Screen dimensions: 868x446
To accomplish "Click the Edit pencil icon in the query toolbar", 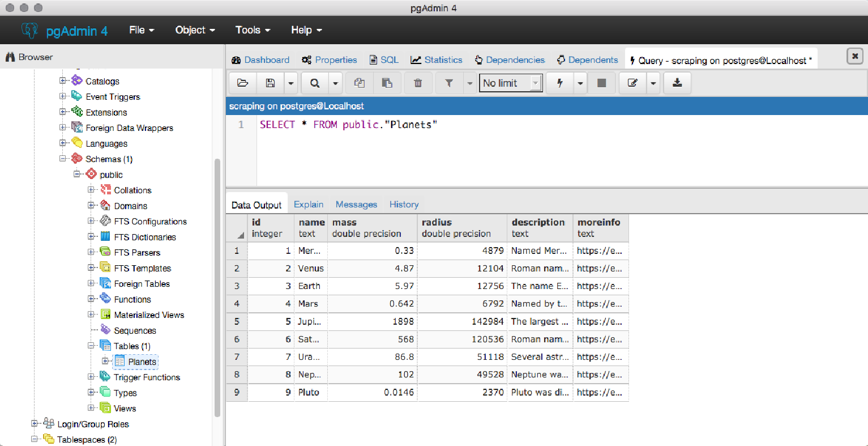I will coord(632,83).
